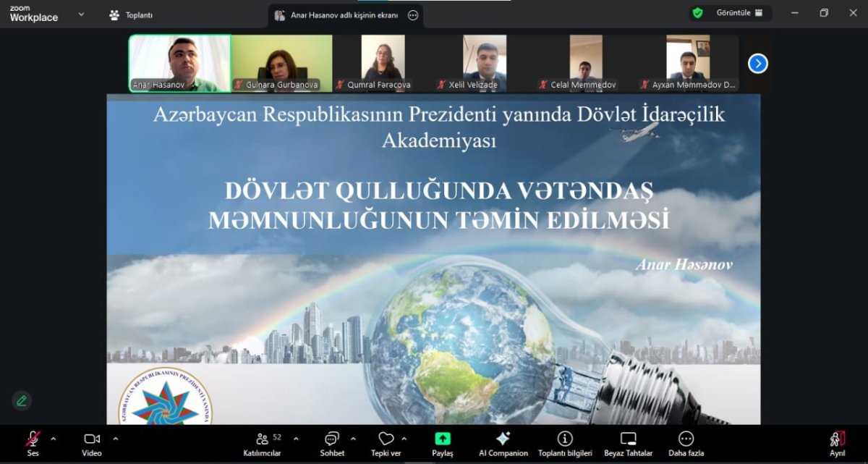Screen dimensions: 868x464
Task: Expand audio options arrow next to Ses
Action: click(54, 438)
